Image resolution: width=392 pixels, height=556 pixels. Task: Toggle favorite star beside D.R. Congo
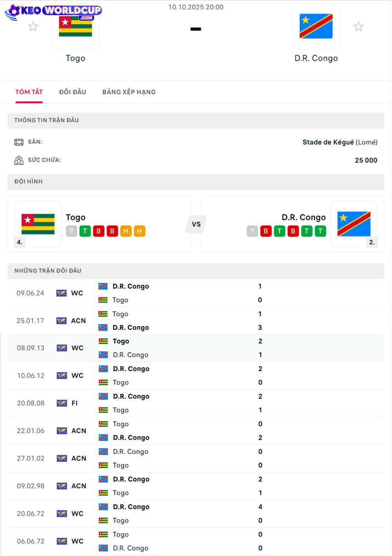(358, 27)
